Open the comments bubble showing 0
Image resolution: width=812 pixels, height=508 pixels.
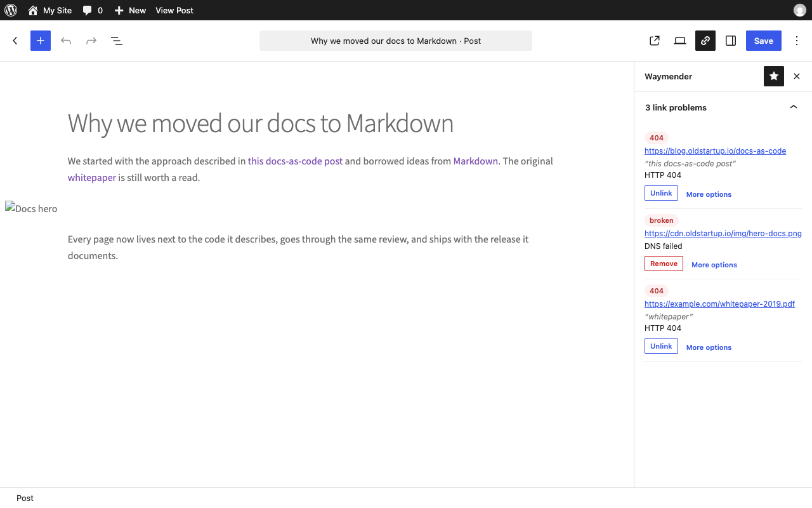pos(93,10)
